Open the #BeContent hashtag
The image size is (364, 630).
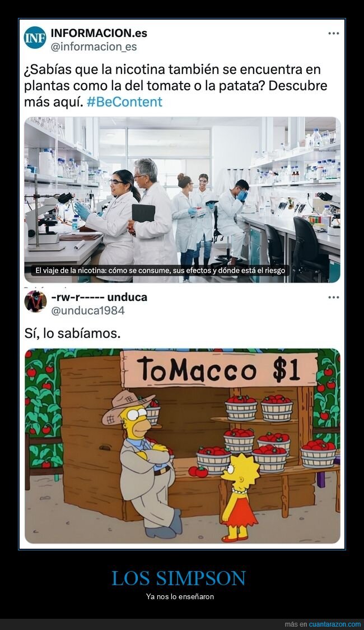click(x=124, y=101)
